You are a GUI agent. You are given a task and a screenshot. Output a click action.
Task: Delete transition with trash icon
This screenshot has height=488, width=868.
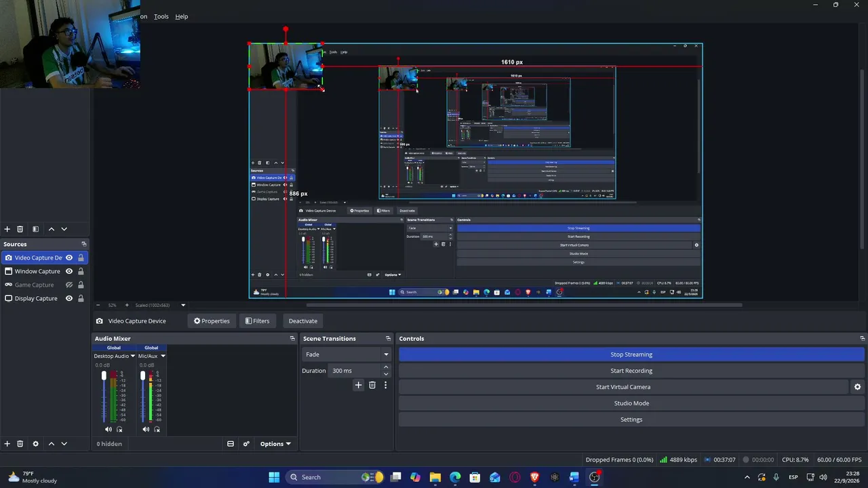[372, 385]
